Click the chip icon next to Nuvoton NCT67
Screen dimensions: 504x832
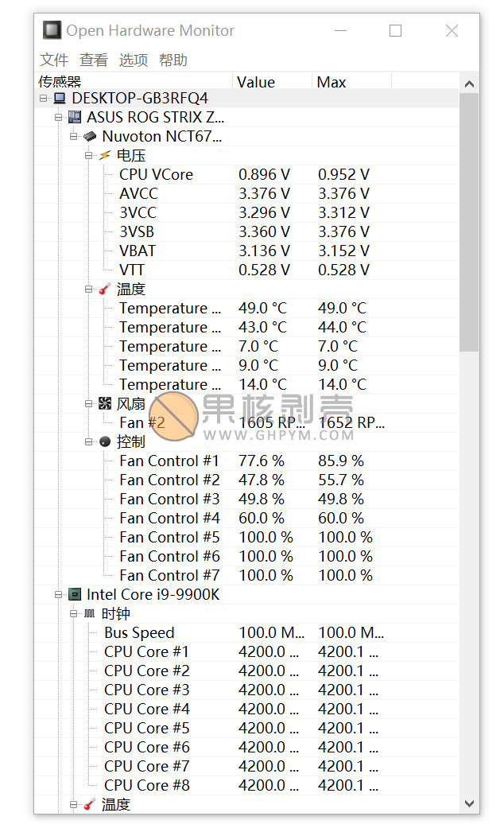click(90, 136)
